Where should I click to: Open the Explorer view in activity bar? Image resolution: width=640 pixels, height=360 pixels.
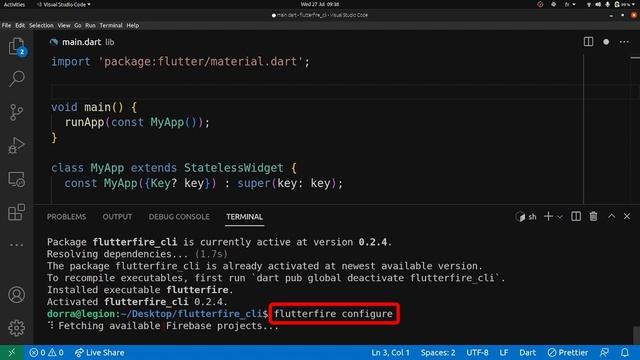tap(16, 46)
